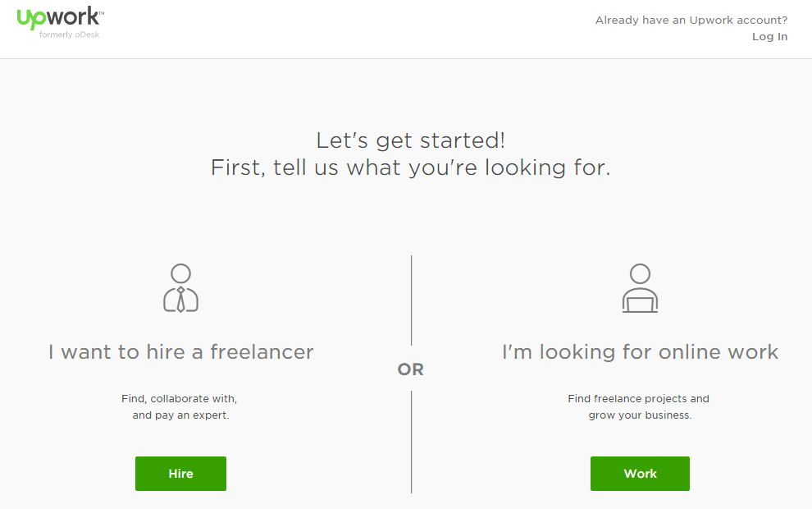Click the businessman with tie icon
Image resolution: width=812 pixels, height=509 pixels.
180,288
